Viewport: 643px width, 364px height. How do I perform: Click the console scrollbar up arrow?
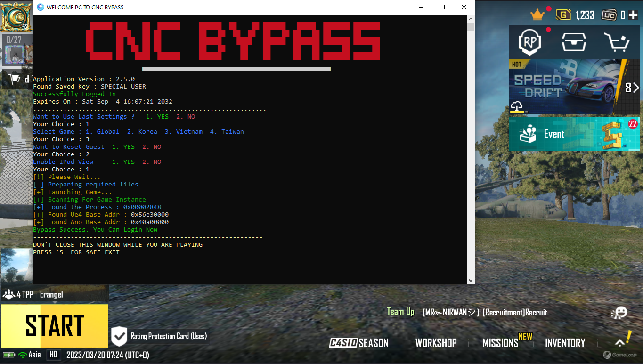(471, 18)
